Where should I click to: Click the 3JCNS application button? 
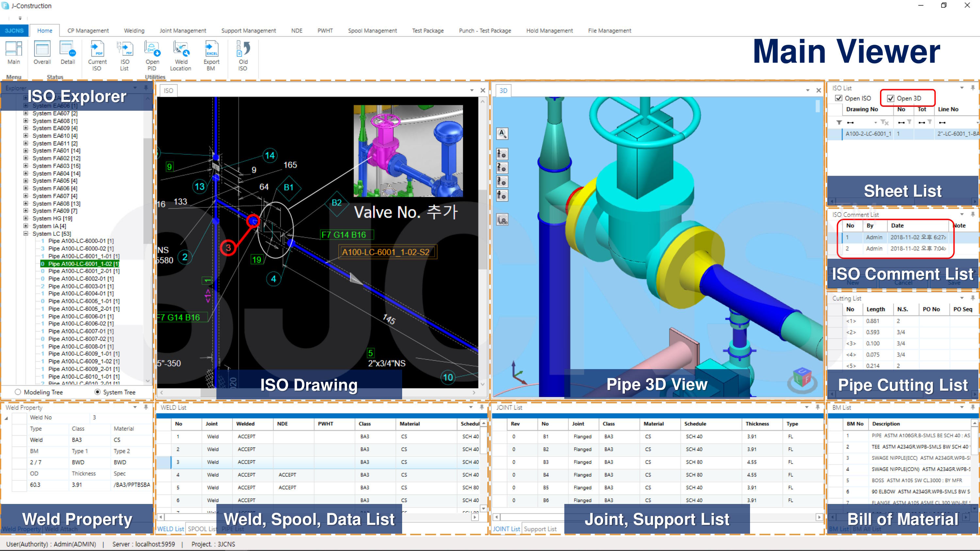[14, 30]
